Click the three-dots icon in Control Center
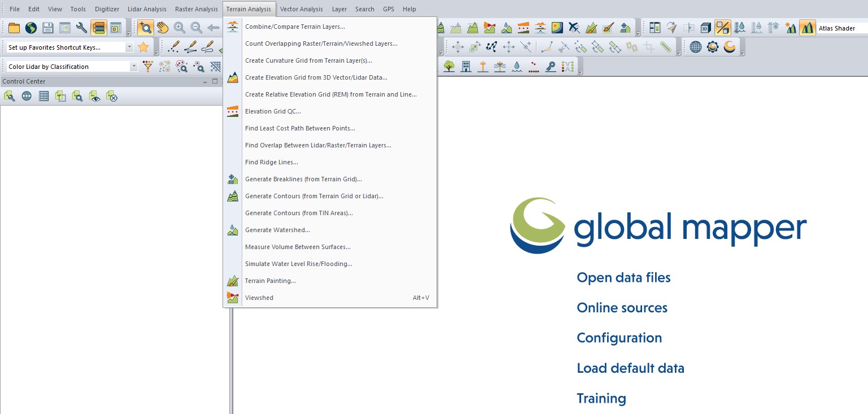868x414 pixels. click(x=27, y=97)
